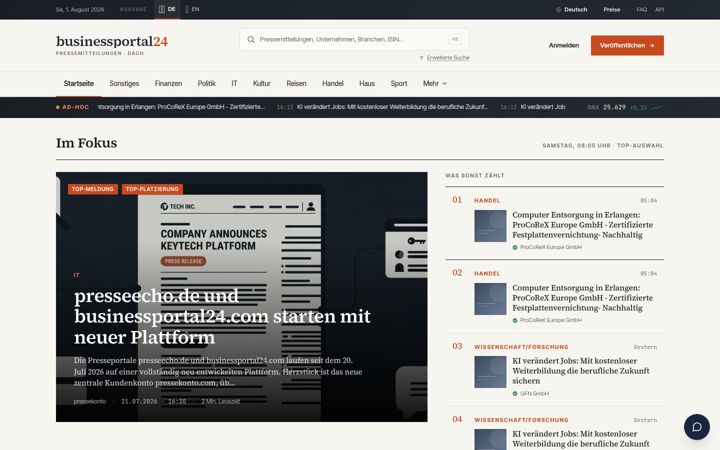The width and height of the screenshot is (720, 450).
Task: Click the red AD-HOC indicator dot
Action: tap(58, 107)
